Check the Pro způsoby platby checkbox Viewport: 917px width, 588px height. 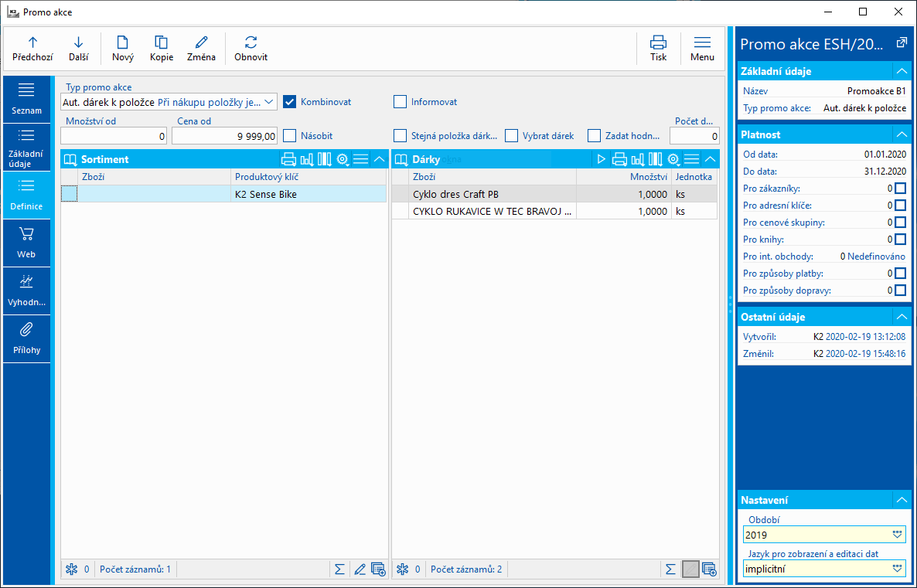tap(901, 273)
